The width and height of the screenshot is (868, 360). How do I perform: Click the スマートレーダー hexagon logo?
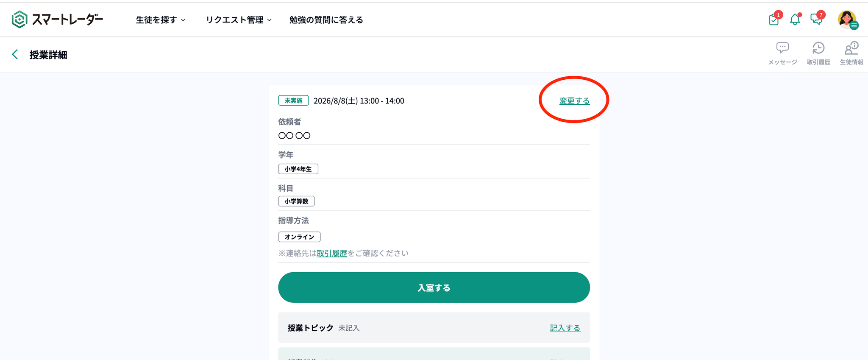[19, 20]
